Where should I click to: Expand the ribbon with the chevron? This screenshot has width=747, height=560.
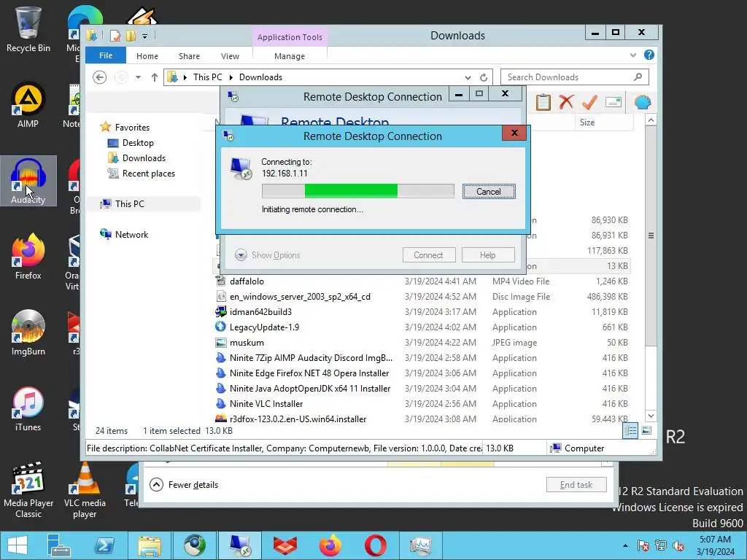click(633, 55)
